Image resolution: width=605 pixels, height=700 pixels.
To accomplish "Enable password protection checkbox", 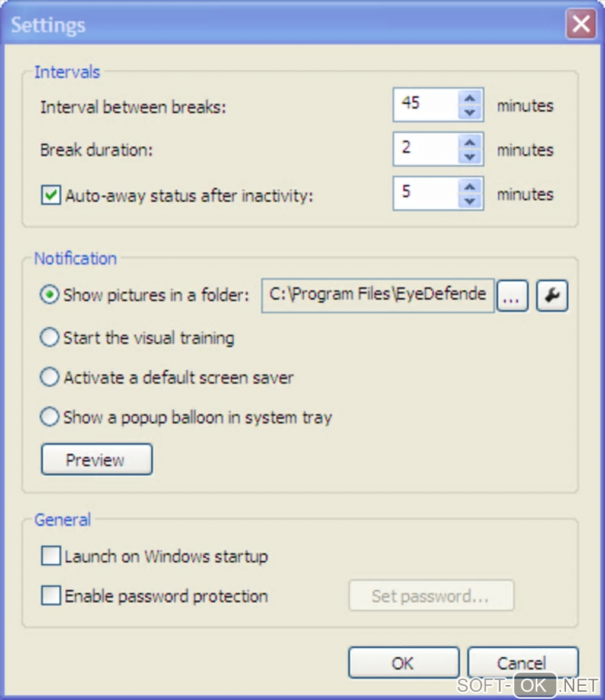I will pyautogui.click(x=51, y=596).
